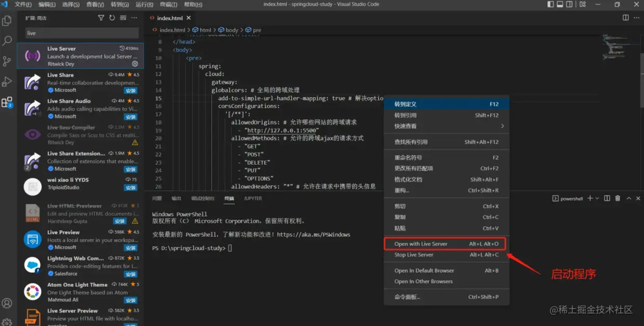
Task: Install the Live Preview extension
Action: [131, 248]
